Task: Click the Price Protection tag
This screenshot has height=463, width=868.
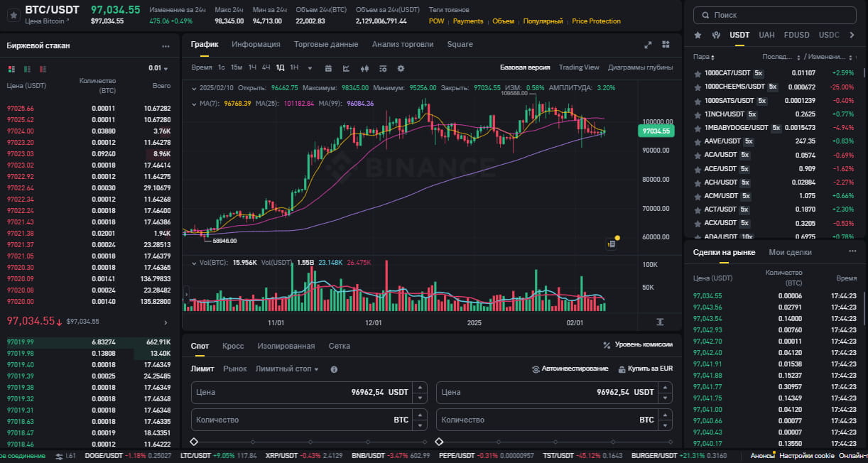Action: [596, 21]
